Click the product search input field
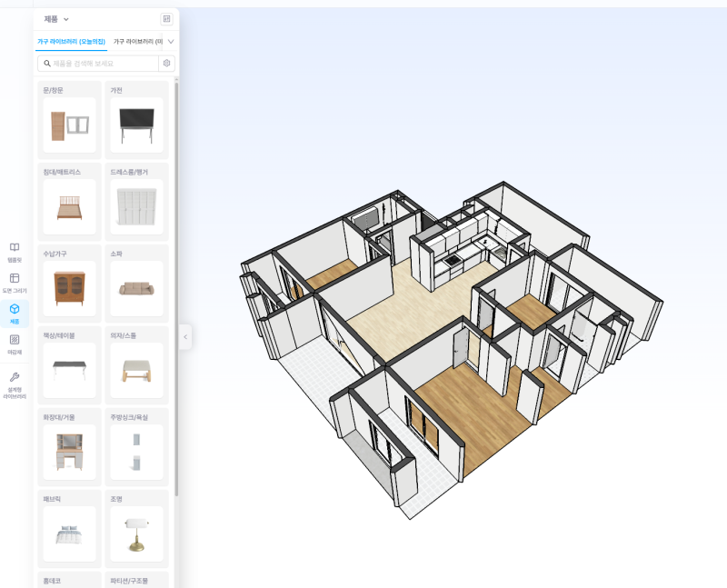The height and width of the screenshot is (588, 727). coord(105,64)
